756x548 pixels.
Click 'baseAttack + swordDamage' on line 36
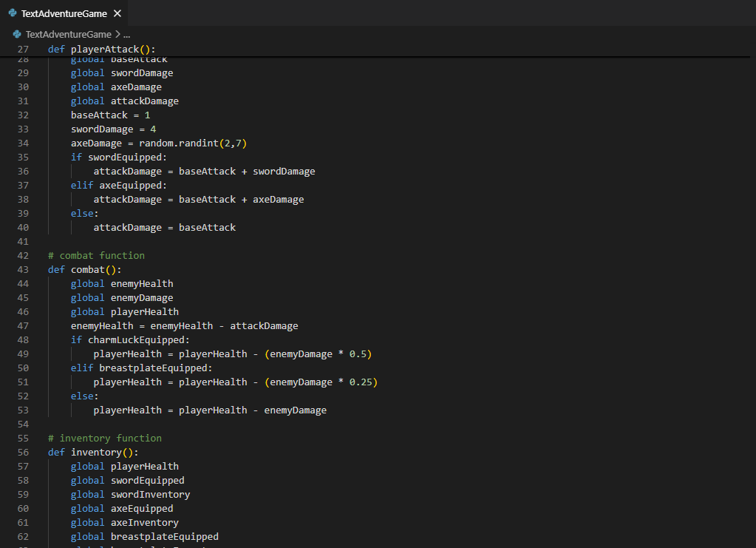(x=247, y=172)
